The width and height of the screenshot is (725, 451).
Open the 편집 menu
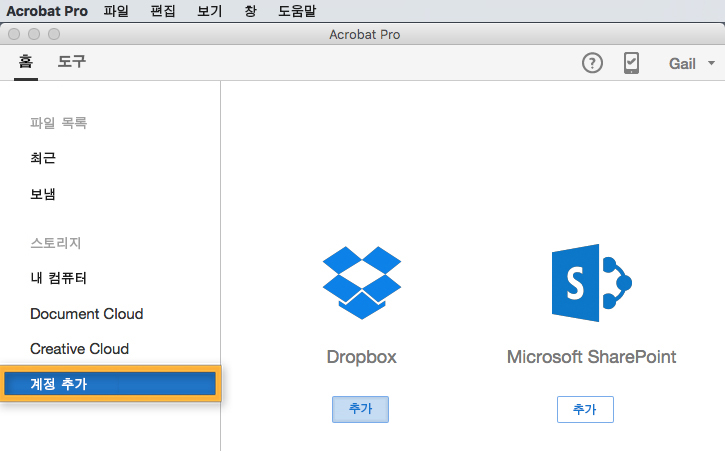pos(163,11)
